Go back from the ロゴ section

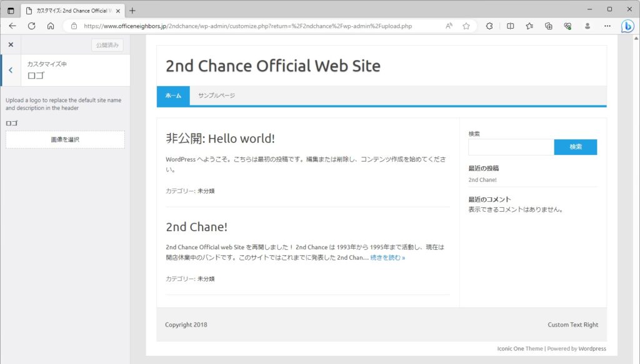click(x=11, y=70)
